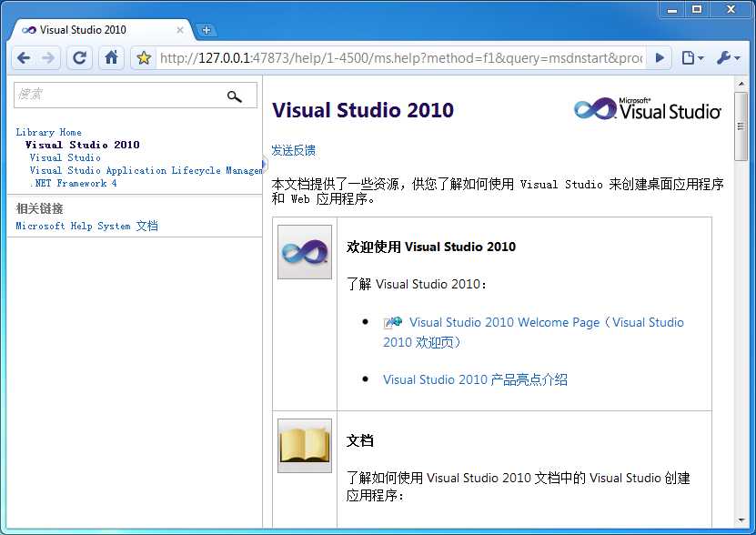Click the vertical scrollbar thumb
This screenshot has width=756, height=535.
point(741,126)
